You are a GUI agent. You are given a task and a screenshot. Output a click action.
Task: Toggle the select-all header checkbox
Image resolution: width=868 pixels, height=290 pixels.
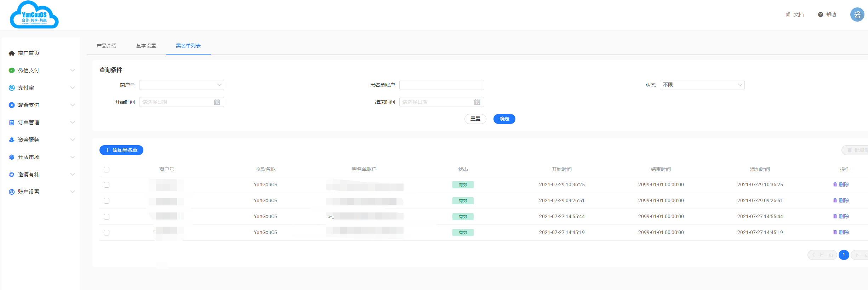click(107, 170)
